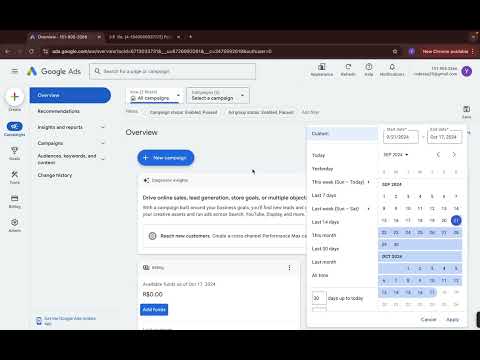Click the End date field
480x360 pixels.
pyautogui.click(x=445, y=137)
